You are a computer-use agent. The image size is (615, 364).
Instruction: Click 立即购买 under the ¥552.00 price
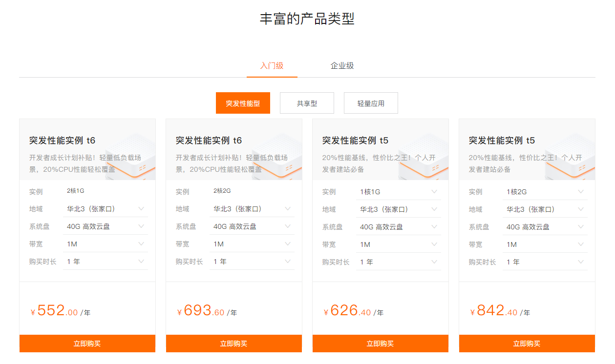(87, 344)
